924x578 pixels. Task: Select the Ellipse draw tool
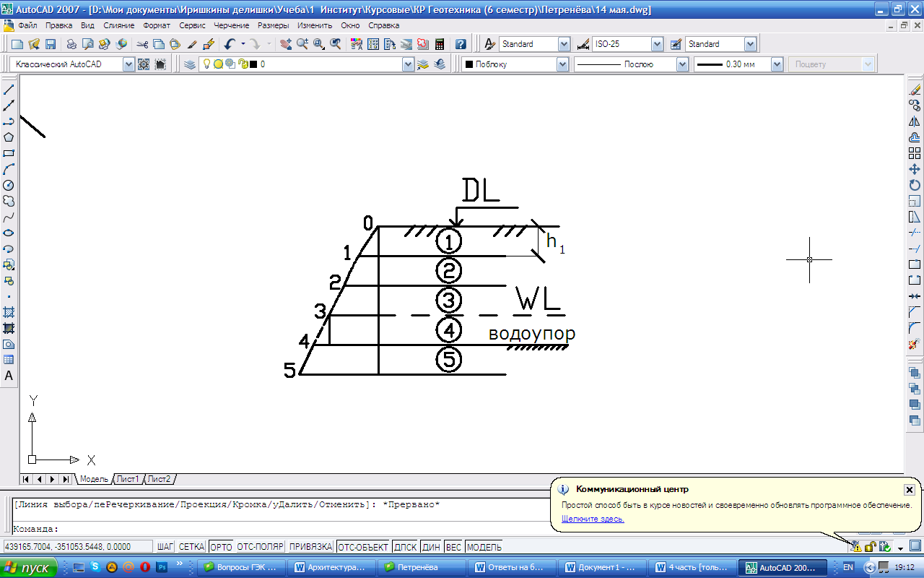coord(9,233)
